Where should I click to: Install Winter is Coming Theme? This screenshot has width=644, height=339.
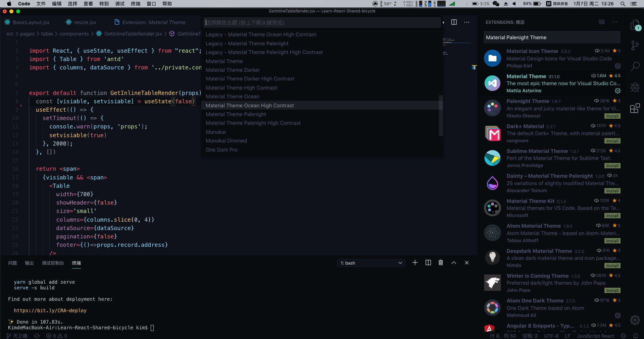click(x=612, y=290)
